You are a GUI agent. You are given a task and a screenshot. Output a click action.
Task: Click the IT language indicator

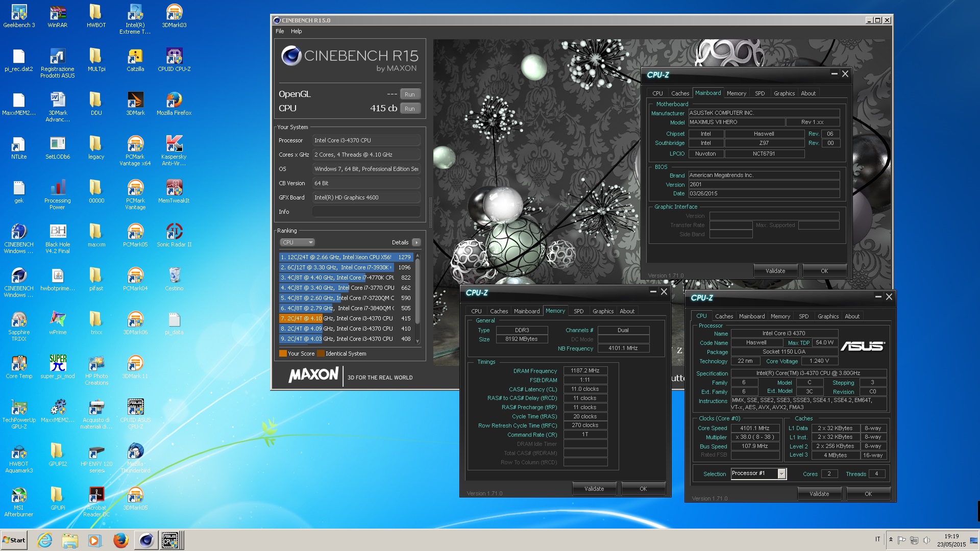(x=878, y=539)
